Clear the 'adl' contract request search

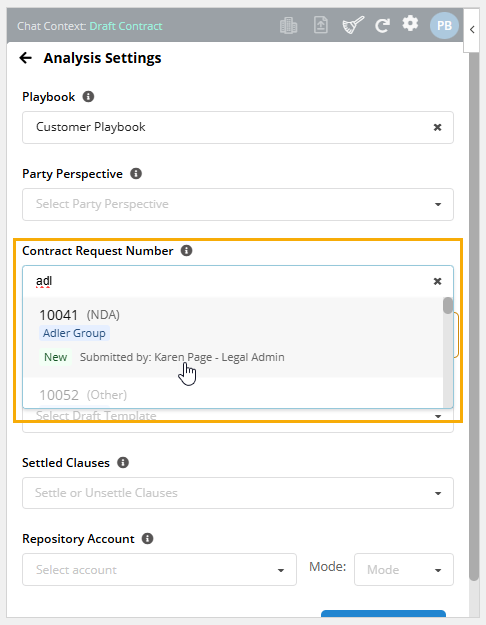tap(437, 281)
